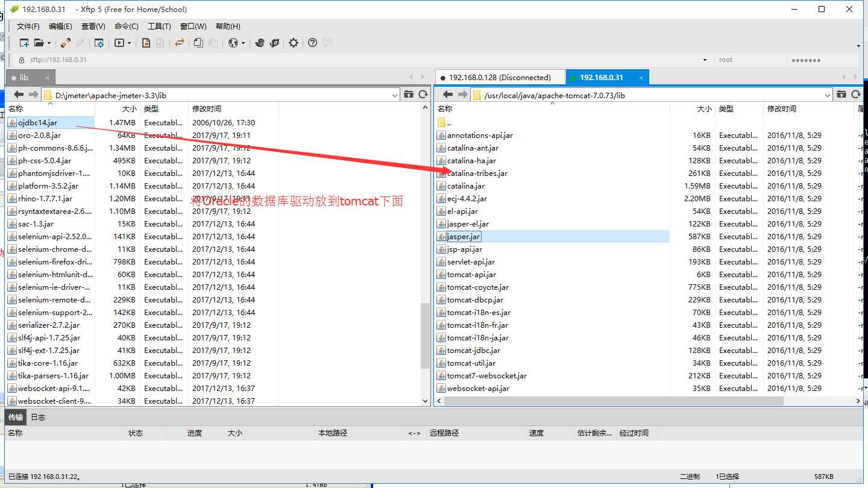Switch to the 日志 log tab
Screen dimensions: 868x488
[38, 417]
